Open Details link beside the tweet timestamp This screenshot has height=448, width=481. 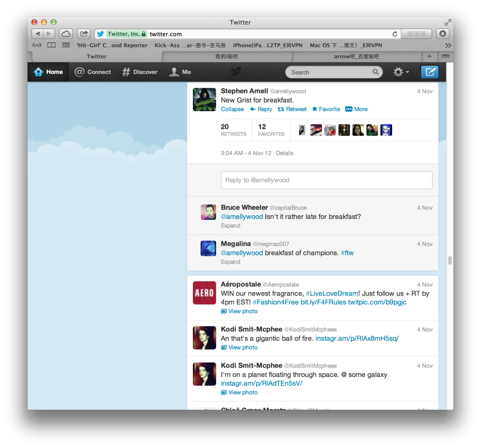pos(284,153)
